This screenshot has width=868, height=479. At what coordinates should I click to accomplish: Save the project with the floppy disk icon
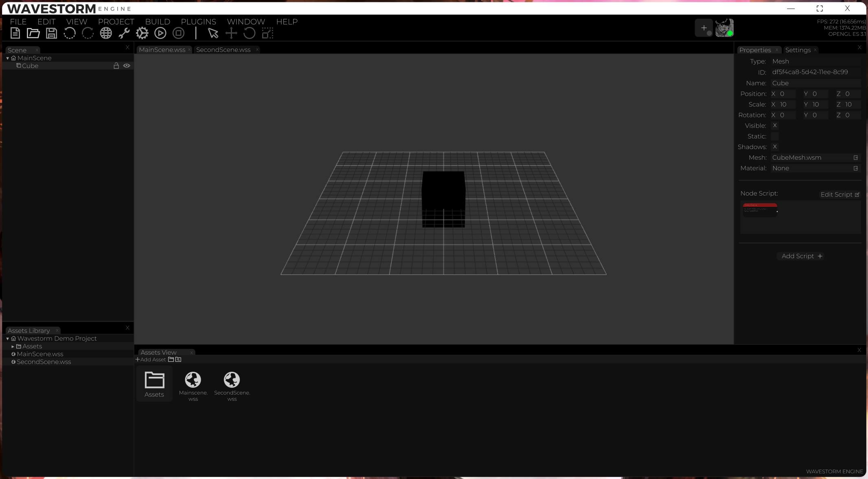52,33
